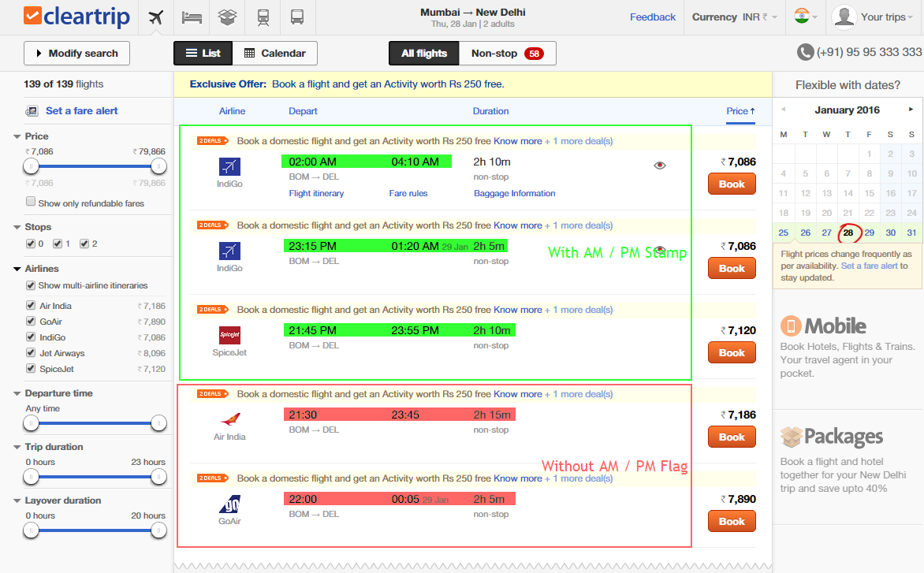
Task: Click the Packages box icon in the sidebar promo
Action: coord(792,437)
